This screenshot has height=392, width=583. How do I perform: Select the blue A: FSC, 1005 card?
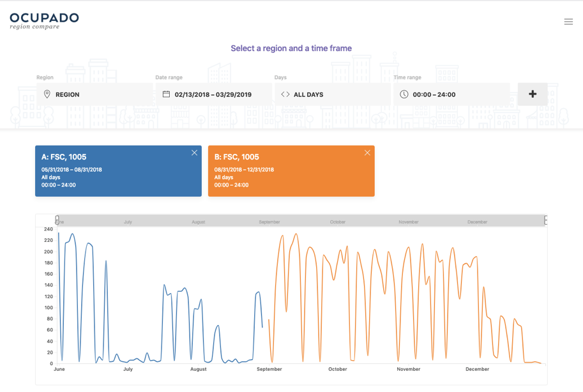pos(118,171)
